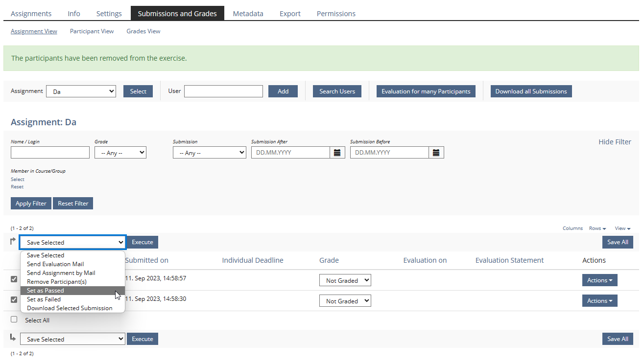644x364 pixels.
Task: Open the Assignment 'Da' dropdown
Action: [81, 91]
